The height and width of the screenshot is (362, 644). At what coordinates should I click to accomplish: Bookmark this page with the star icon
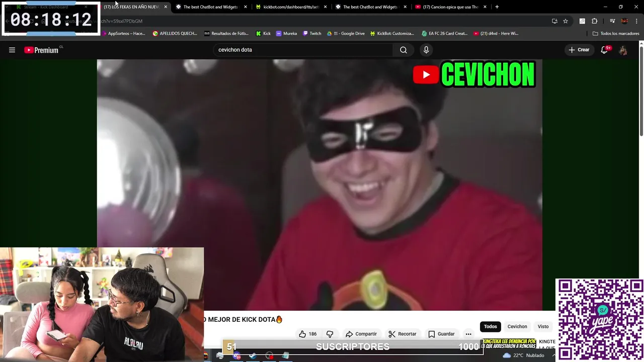(x=566, y=21)
